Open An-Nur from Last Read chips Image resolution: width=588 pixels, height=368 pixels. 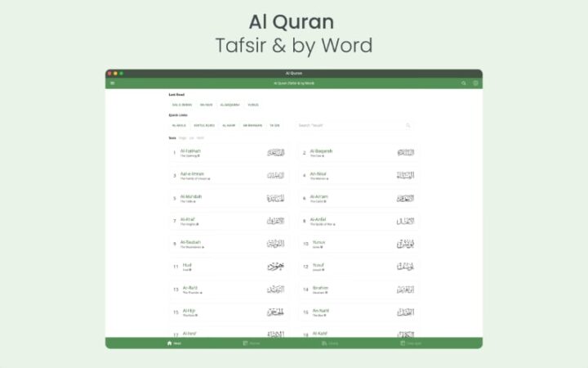207,105
